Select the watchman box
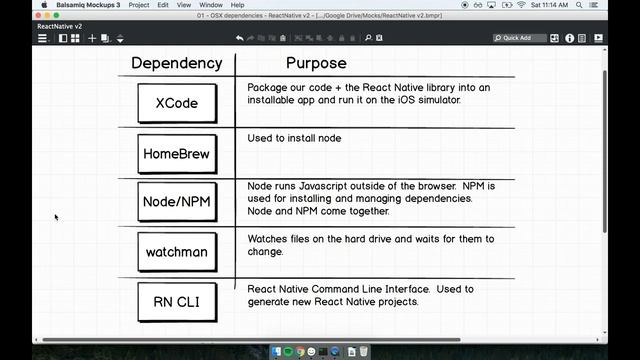The height and width of the screenshot is (360, 640). tap(177, 252)
